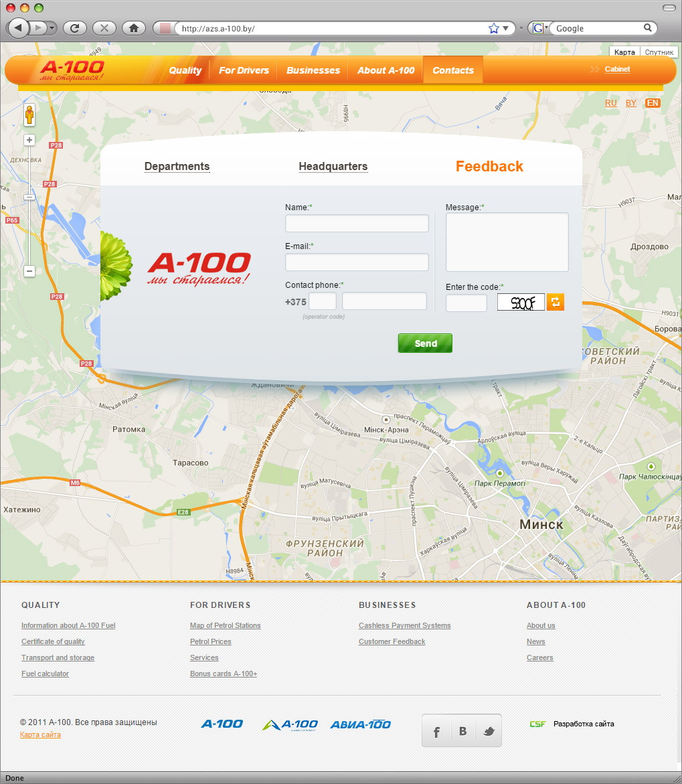This screenshot has width=682, height=784.
Task: Click the E-mail input field
Action: click(x=357, y=262)
